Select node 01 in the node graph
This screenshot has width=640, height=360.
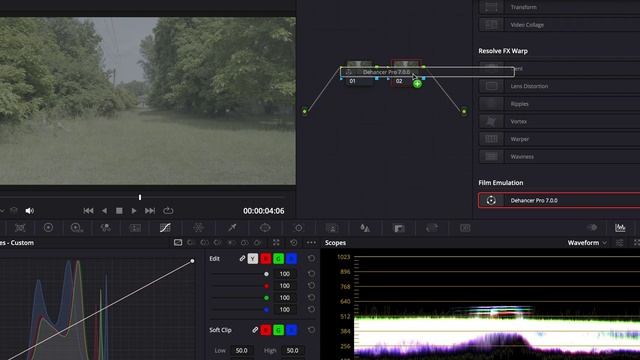point(360,73)
